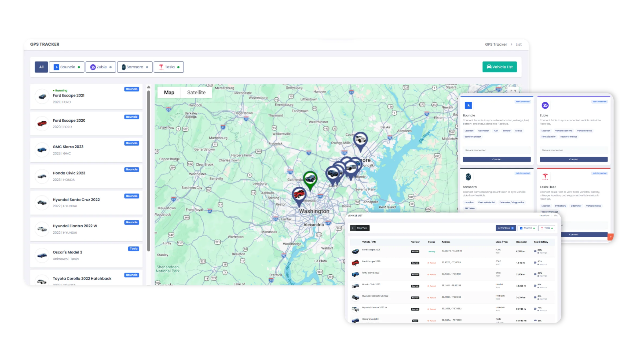Click orange scroll-to-top arrow button
This screenshot has height=362, width=644.
click(611, 237)
